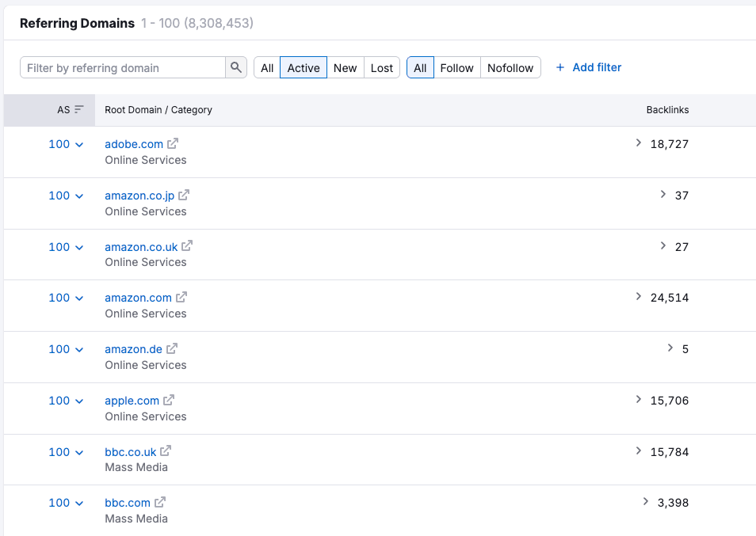Click Add filter button
Screen dimensions: 756x536
click(588, 67)
